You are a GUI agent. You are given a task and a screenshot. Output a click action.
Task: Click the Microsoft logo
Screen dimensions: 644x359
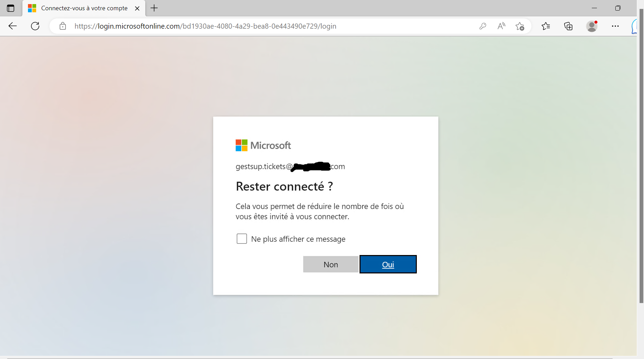pos(263,145)
